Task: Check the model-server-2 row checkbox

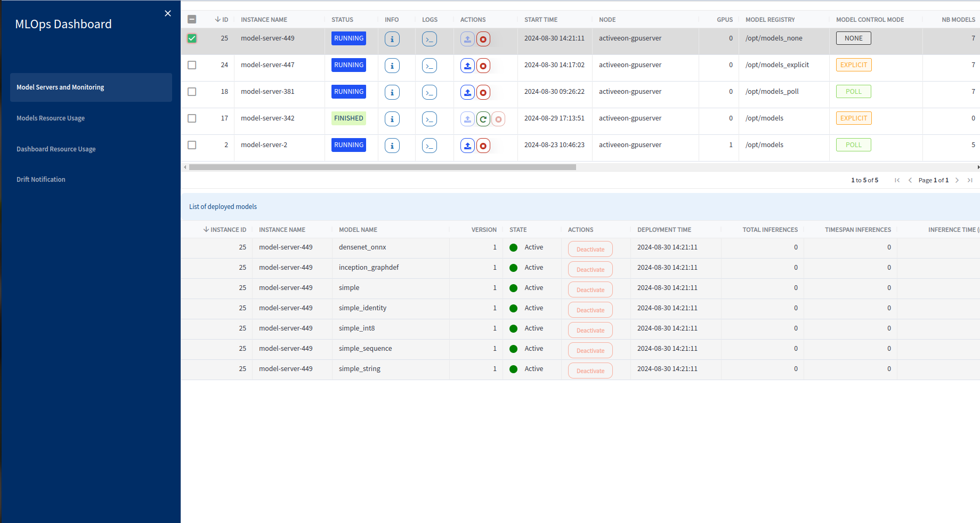Action: (x=192, y=145)
